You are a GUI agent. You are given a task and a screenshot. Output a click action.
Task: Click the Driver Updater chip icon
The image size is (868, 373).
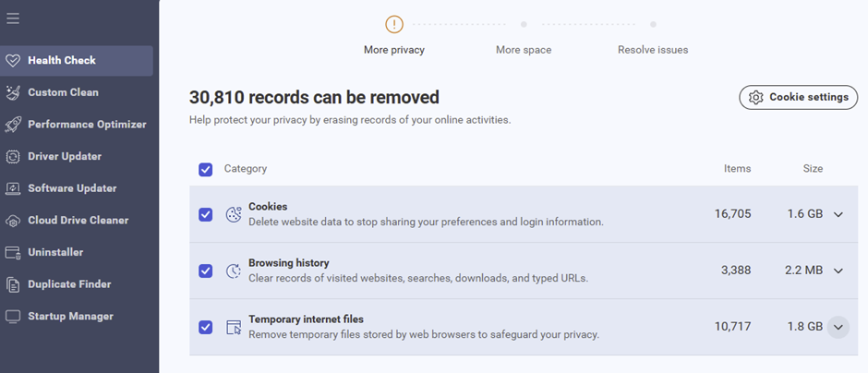[x=13, y=157]
